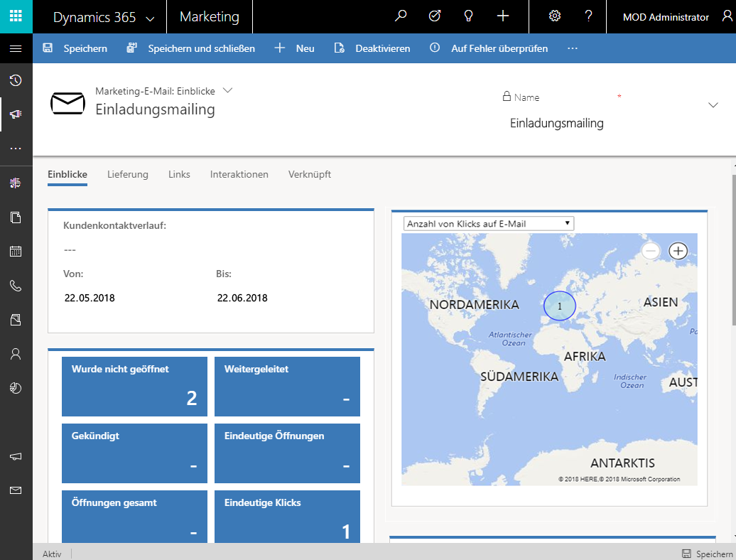
Task: Click the Gekündigt tile
Action: pos(135,453)
